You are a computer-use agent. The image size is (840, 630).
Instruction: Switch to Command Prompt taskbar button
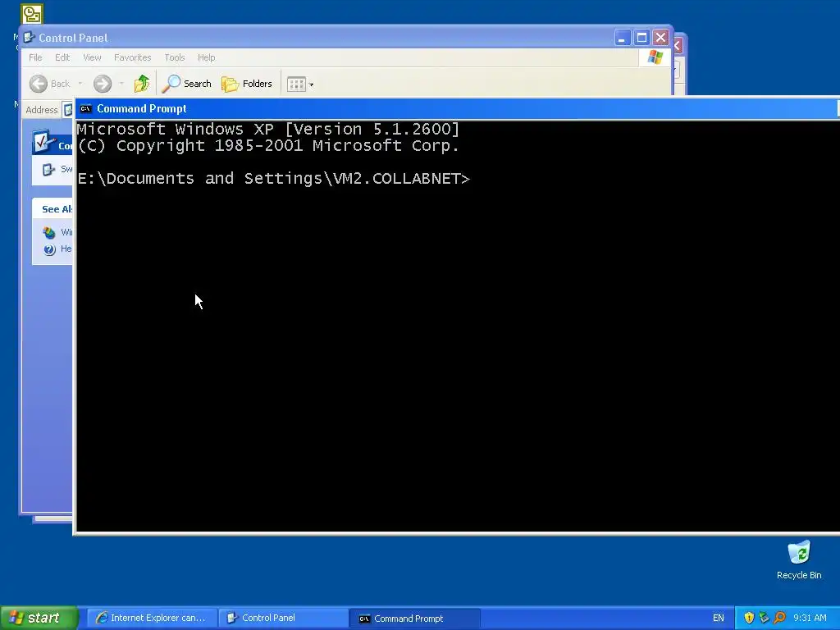point(415,619)
